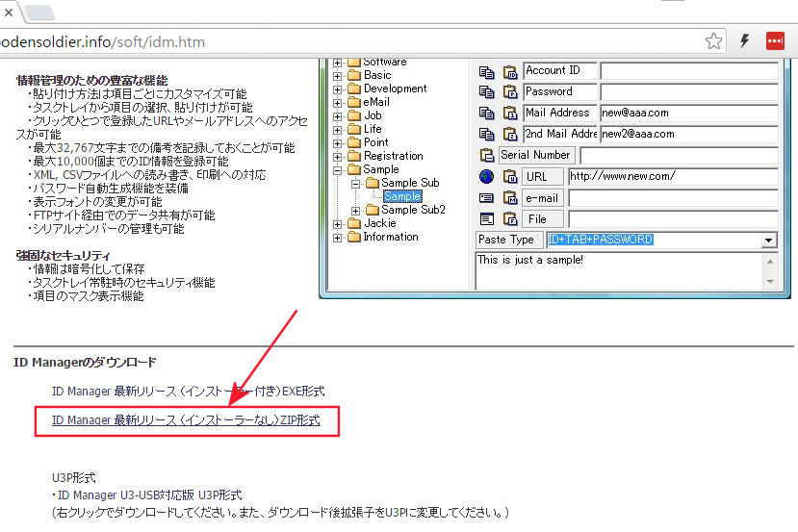The width and height of the screenshot is (798, 532).
Task: Expand the Life folder
Action: click(x=338, y=130)
